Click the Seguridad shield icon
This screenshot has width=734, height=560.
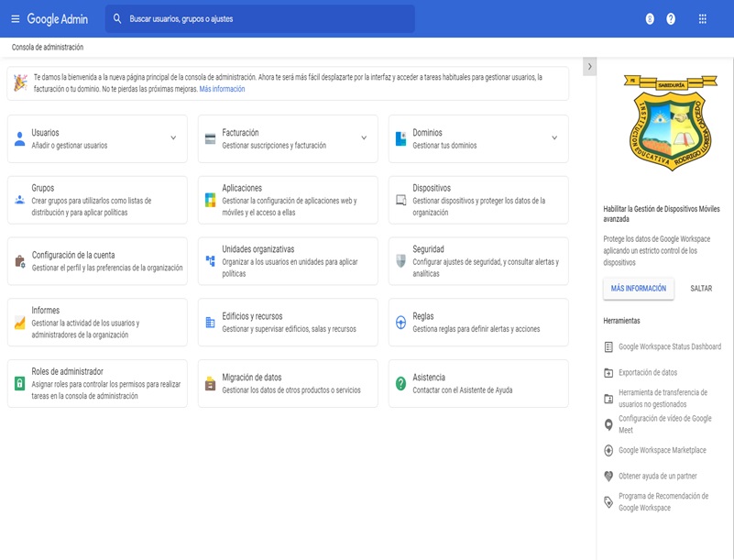(400, 261)
